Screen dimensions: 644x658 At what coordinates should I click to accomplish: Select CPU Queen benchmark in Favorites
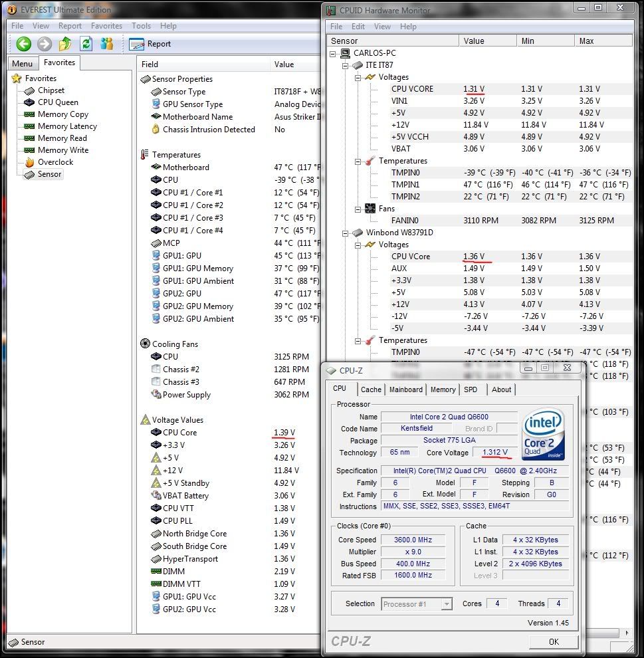(x=58, y=102)
